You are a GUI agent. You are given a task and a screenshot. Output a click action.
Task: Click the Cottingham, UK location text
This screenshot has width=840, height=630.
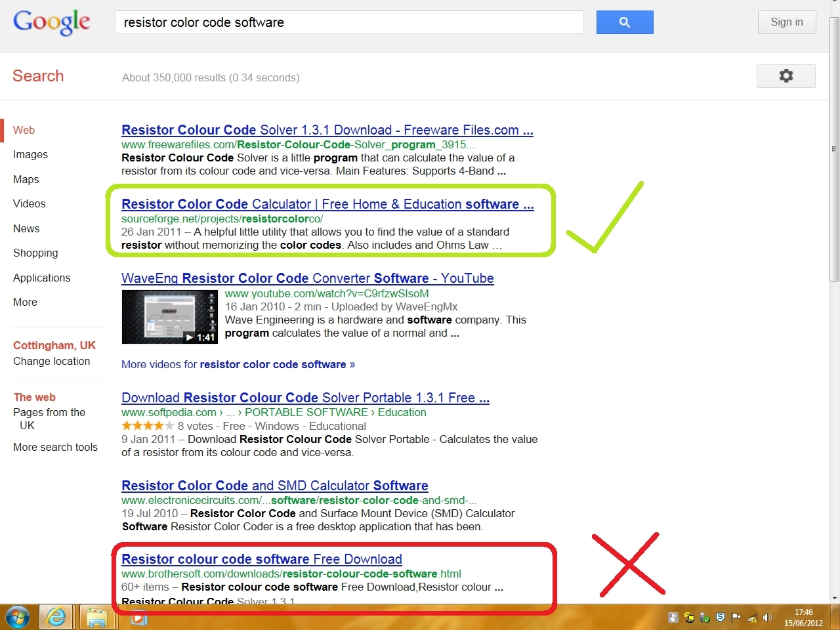[54, 346]
